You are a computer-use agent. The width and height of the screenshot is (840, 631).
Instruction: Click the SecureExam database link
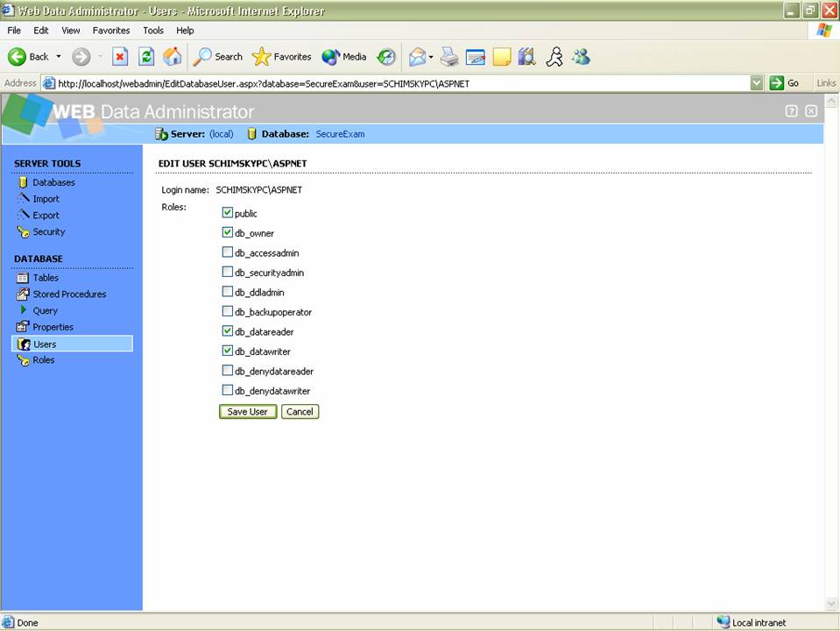tap(340, 134)
